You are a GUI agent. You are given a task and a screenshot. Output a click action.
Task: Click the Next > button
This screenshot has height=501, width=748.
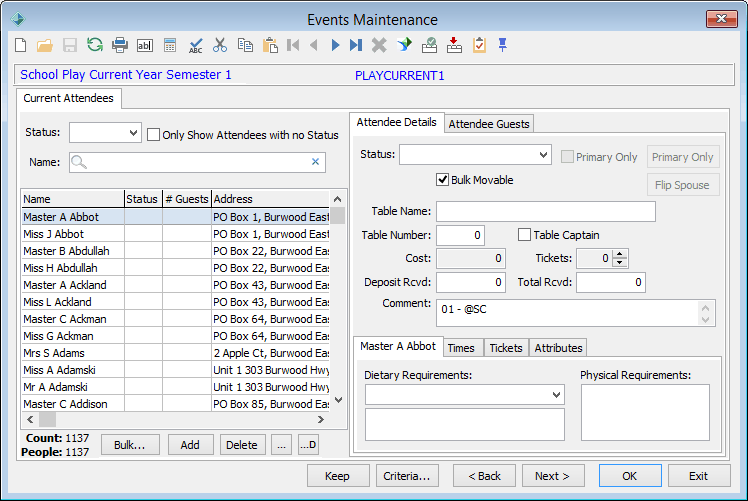tap(552, 476)
